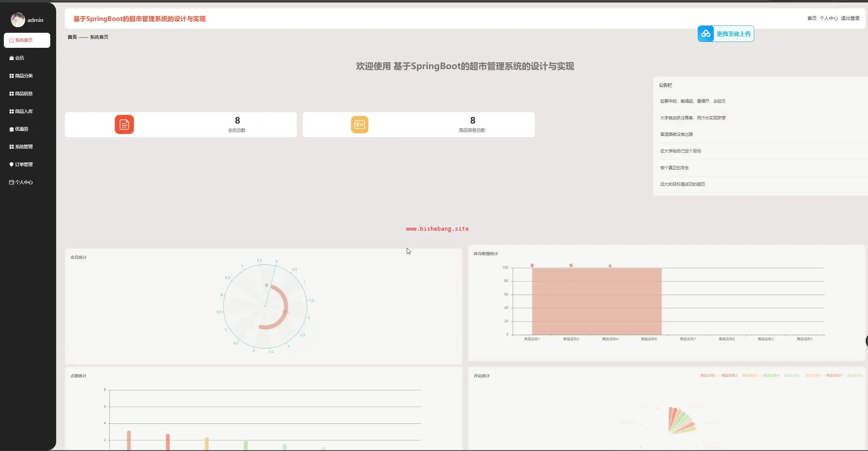Expand the 商品分类 sidebar section
Screen dimensions: 868x451
(23, 76)
